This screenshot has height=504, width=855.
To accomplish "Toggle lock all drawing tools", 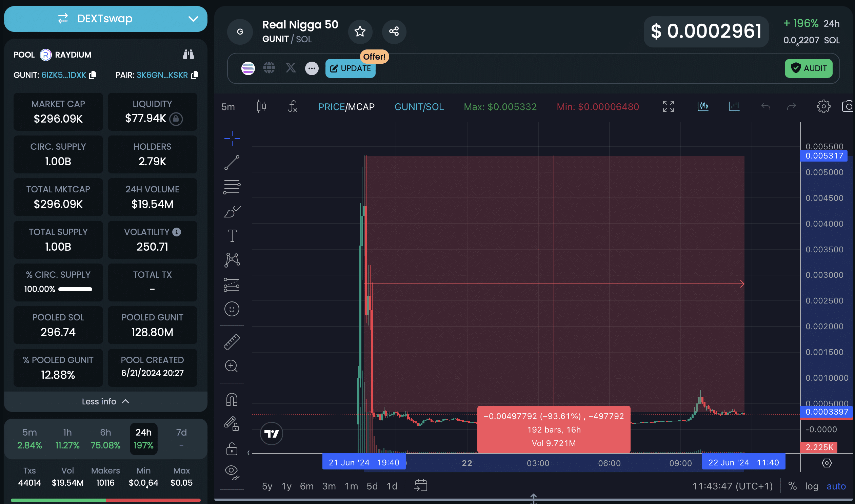I will [x=232, y=449].
